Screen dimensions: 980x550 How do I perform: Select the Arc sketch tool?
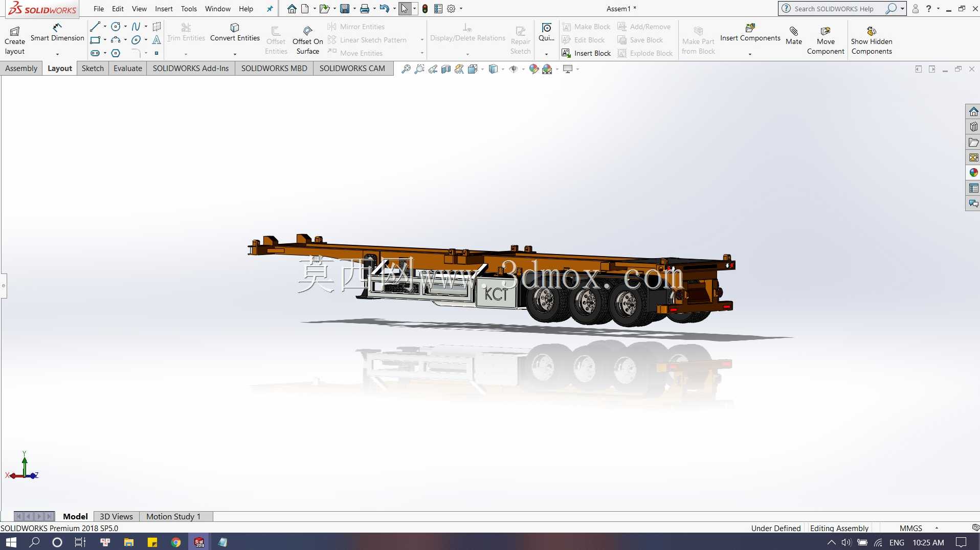(x=116, y=40)
